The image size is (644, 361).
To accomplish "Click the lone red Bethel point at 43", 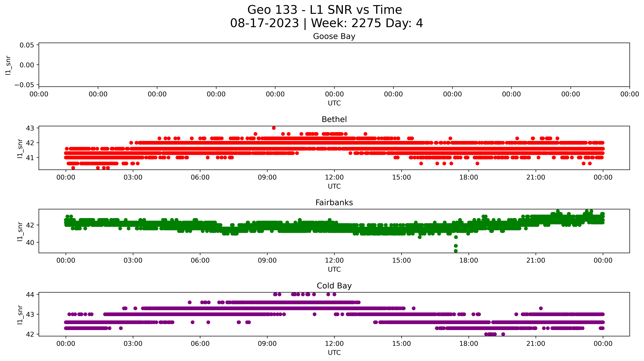I will click(x=274, y=128).
